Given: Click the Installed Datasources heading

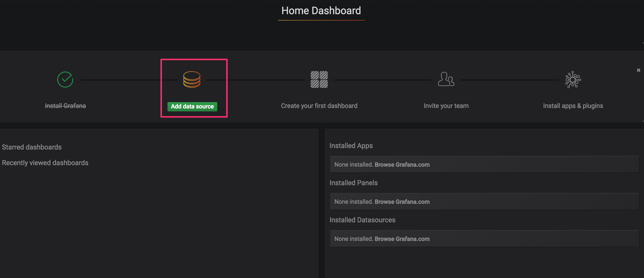Looking at the screenshot, I should point(362,220).
